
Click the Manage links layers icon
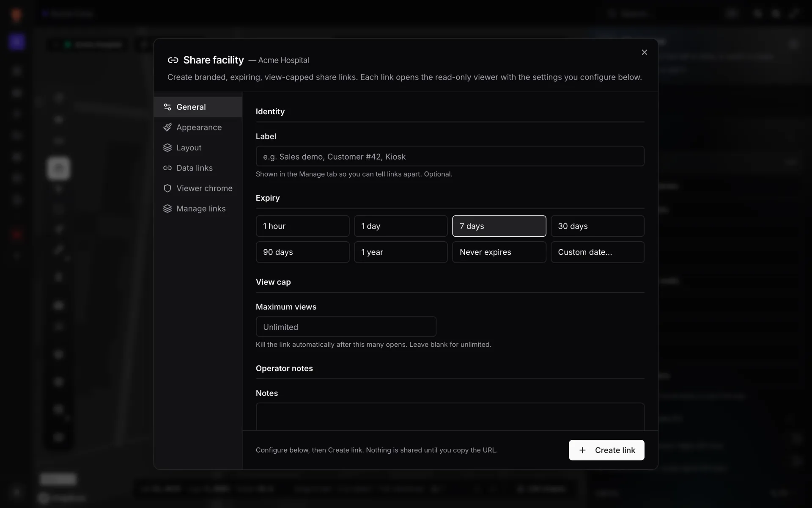[167, 209]
